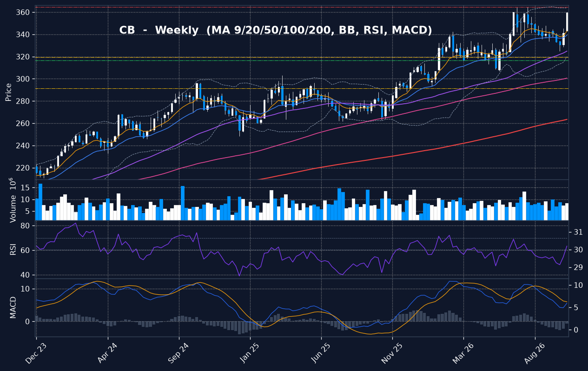
Task: Select the 0 tick on right MACD axis
Action: [x=575, y=330]
